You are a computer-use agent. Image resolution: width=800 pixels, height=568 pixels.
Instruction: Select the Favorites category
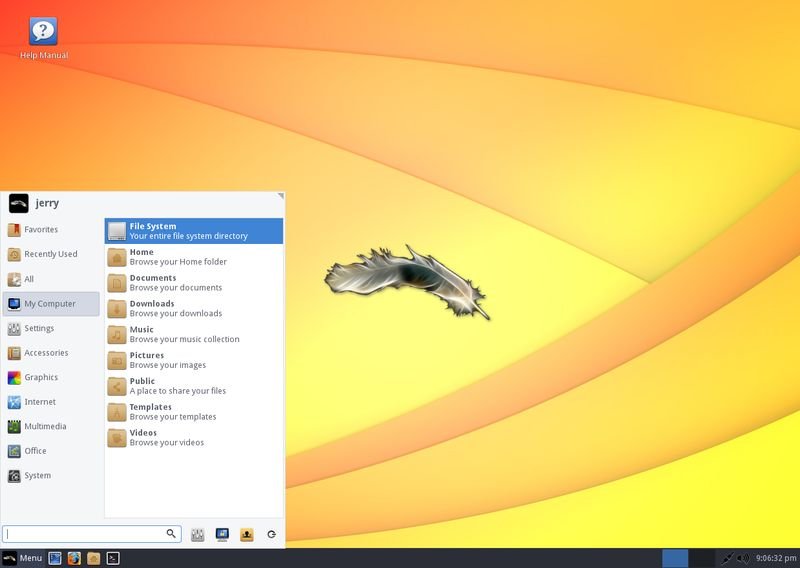[41, 230]
